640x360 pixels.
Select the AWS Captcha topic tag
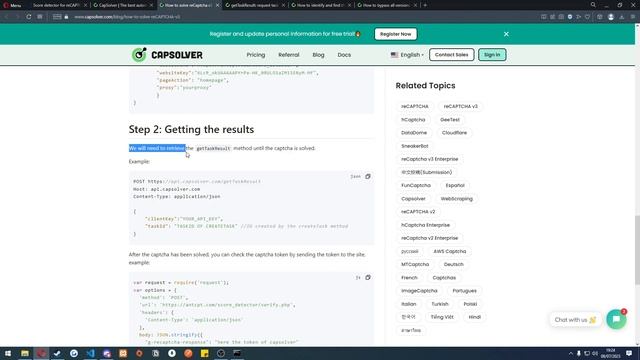click(449, 251)
